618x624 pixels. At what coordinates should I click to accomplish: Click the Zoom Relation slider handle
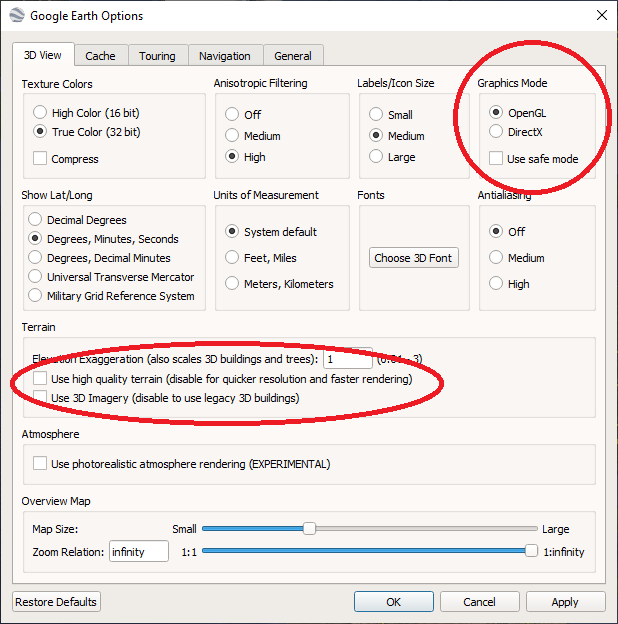[531, 551]
